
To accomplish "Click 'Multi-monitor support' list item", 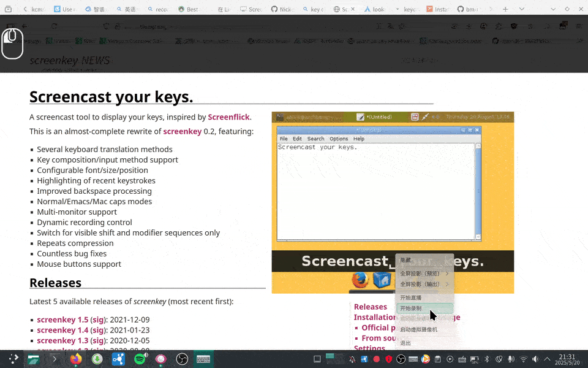I will tap(77, 212).
